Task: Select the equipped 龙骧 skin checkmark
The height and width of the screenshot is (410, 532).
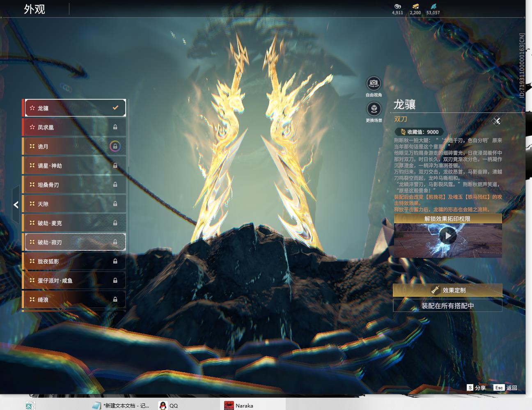Action: coord(115,108)
